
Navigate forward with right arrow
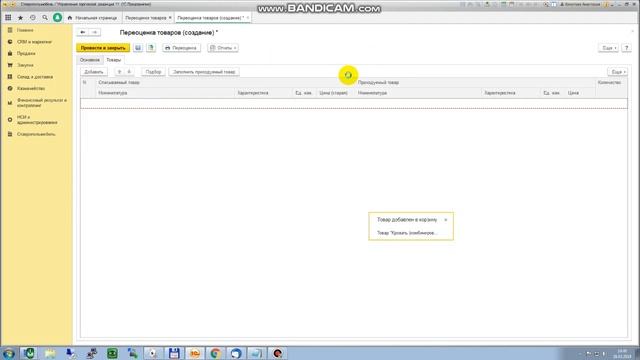95,32
